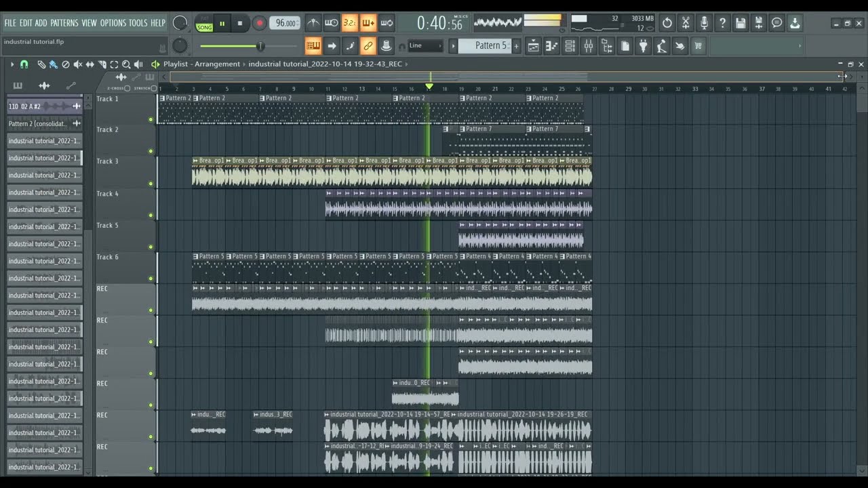Open the audio editor scissors icon
Viewport: 868px width, 488px height.
click(686, 23)
